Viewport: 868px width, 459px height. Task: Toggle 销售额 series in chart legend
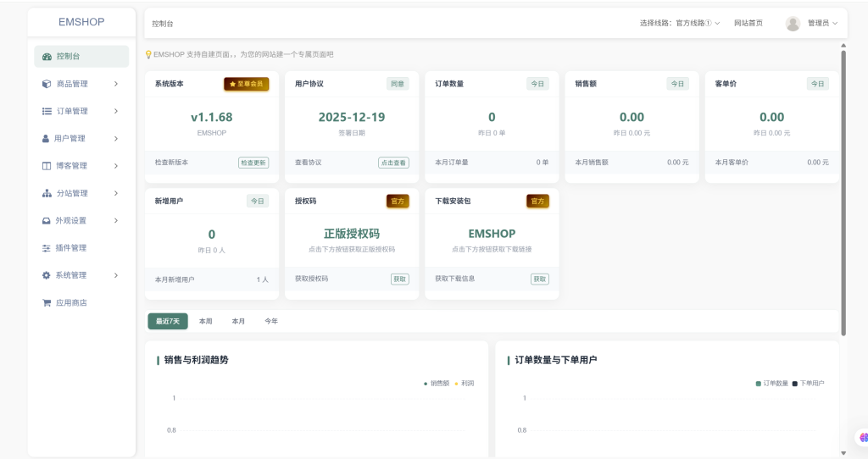(437, 384)
